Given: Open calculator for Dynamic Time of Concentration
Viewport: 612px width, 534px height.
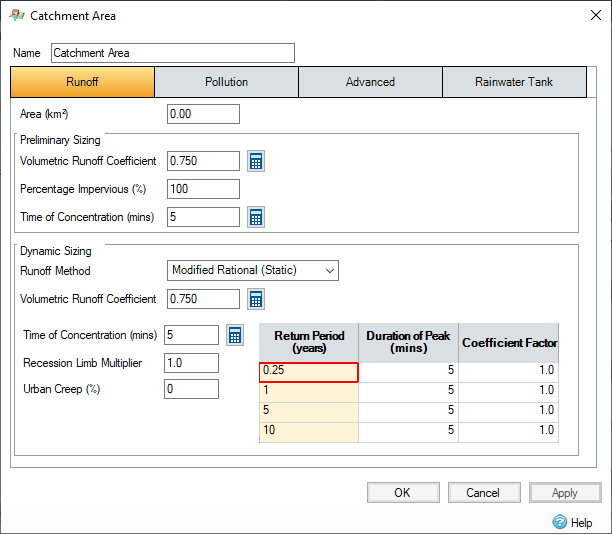Looking at the screenshot, I should (x=235, y=335).
